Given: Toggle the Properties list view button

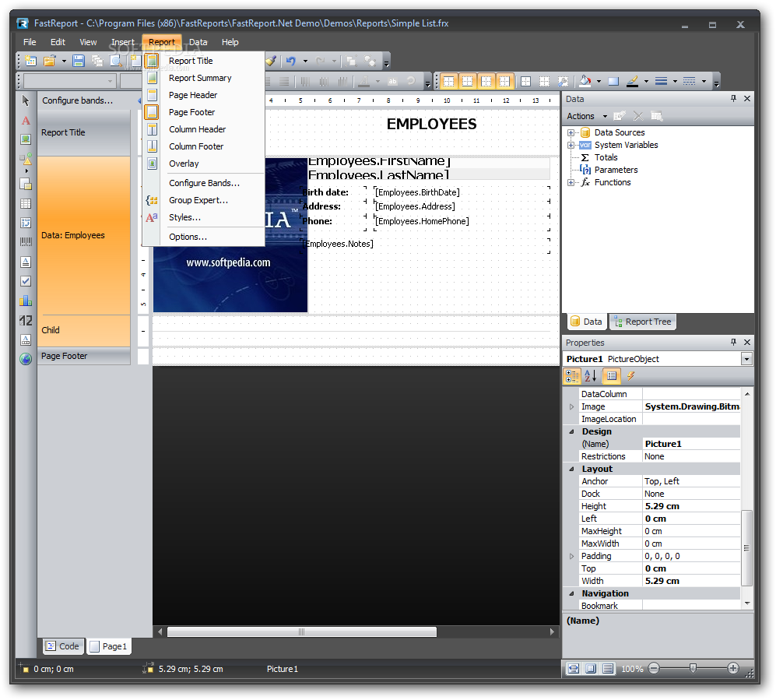Looking at the screenshot, I should (612, 376).
